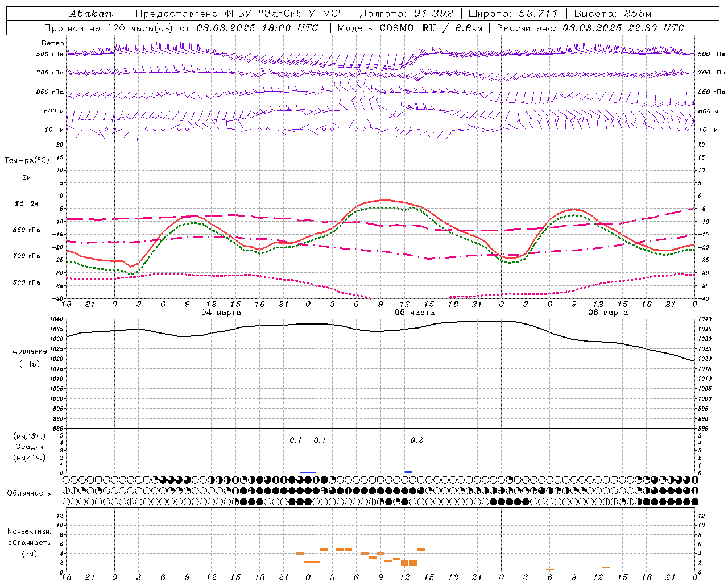The width and height of the screenshot is (728, 582).
Task: Click the "Ветер" wind panel label
Action: coord(53,43)
